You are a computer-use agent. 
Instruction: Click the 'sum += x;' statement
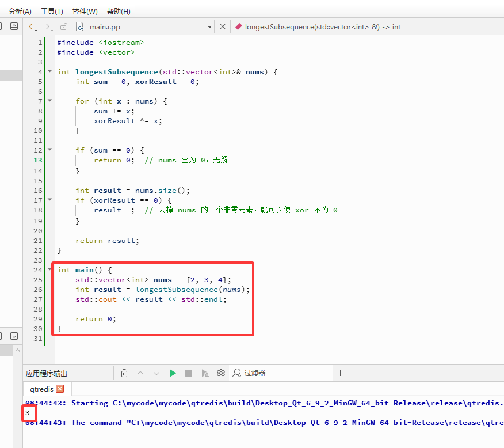(x=114, y=111)
